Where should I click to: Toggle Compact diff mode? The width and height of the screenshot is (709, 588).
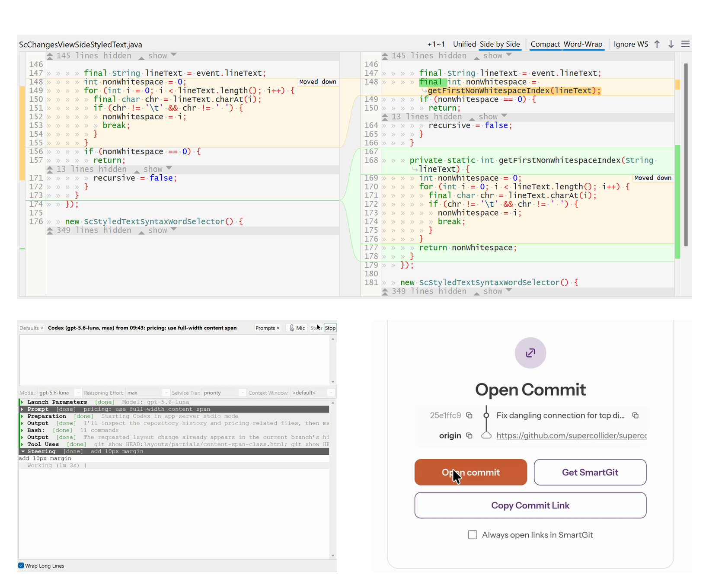(545, 44)
